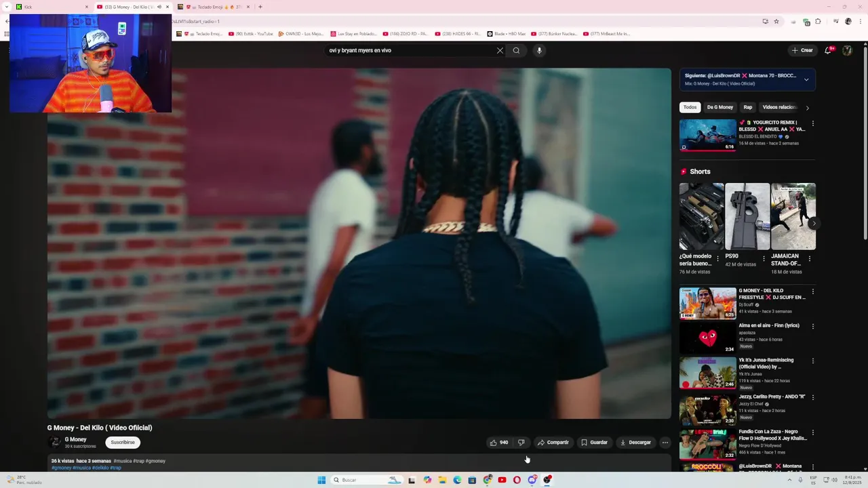
Task: Open G Money channel avatar
Action: pyautogui.click(x=54, y=443)
